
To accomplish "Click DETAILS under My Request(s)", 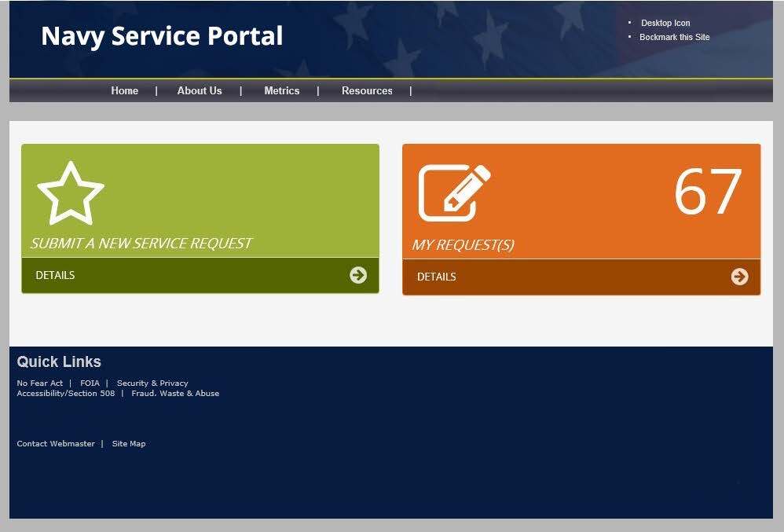I will [437, 277].
